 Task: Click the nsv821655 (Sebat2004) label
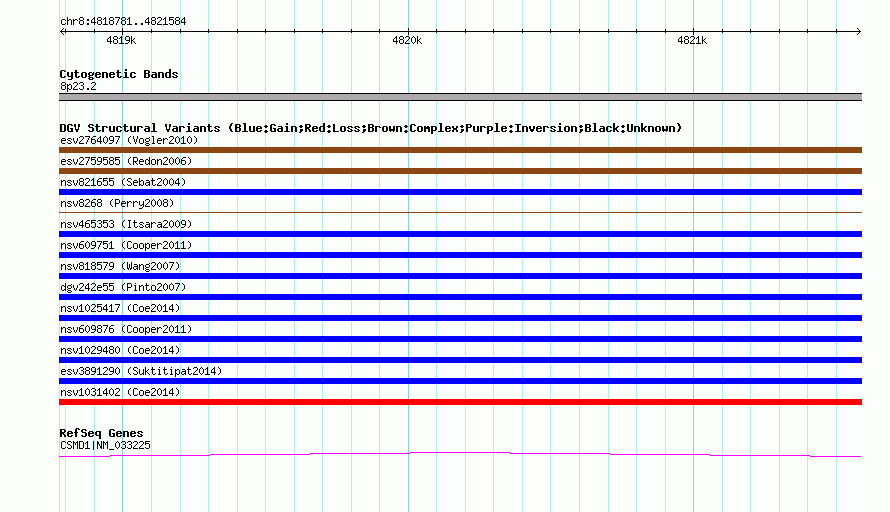click(123, 182)
